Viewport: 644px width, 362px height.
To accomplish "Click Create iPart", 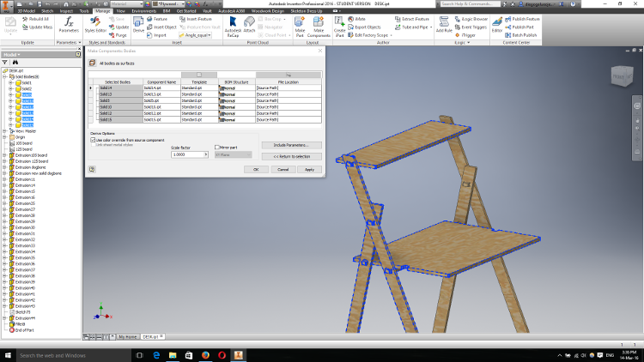I will [x=340, y=27].
